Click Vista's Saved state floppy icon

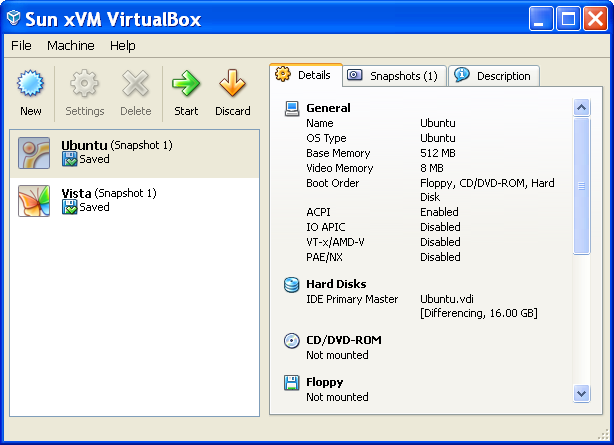point(69,207)
